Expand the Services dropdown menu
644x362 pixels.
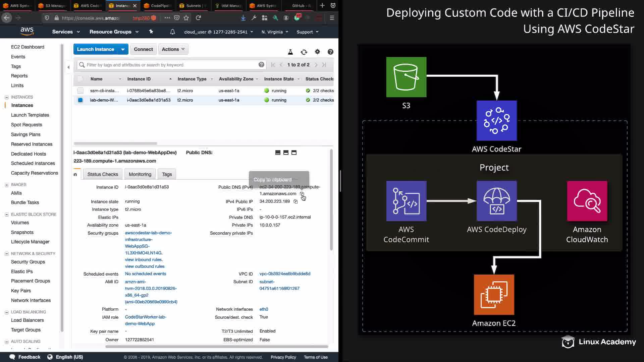[66, 32]
